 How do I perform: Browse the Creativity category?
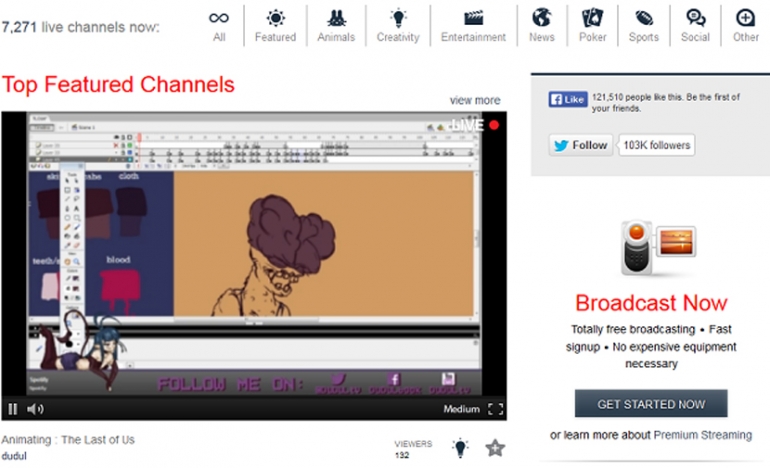[398, 26]
